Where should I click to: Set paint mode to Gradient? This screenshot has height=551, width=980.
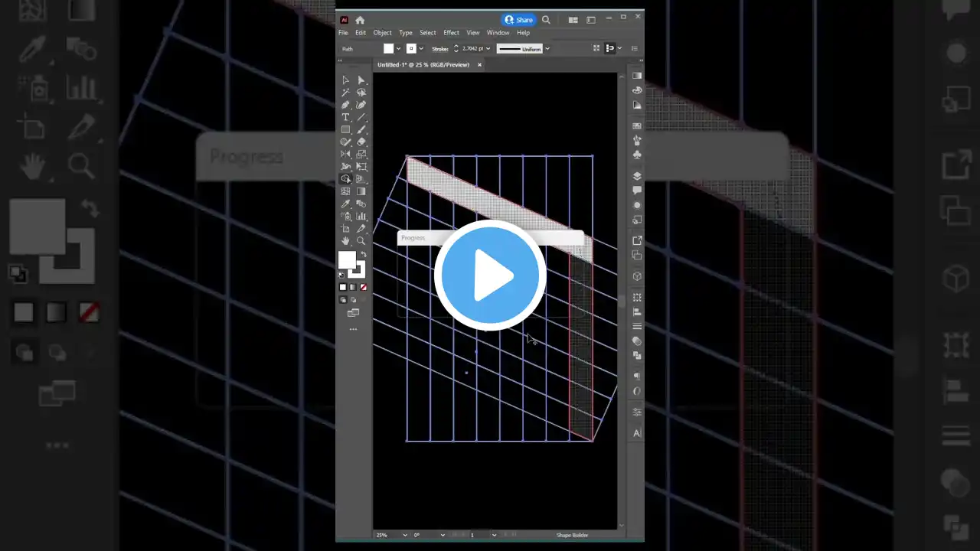(x=353, y=287)
